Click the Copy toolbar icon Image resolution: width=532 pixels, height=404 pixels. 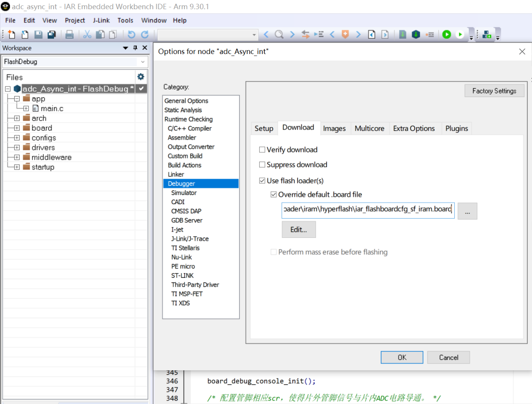point(100,34)
